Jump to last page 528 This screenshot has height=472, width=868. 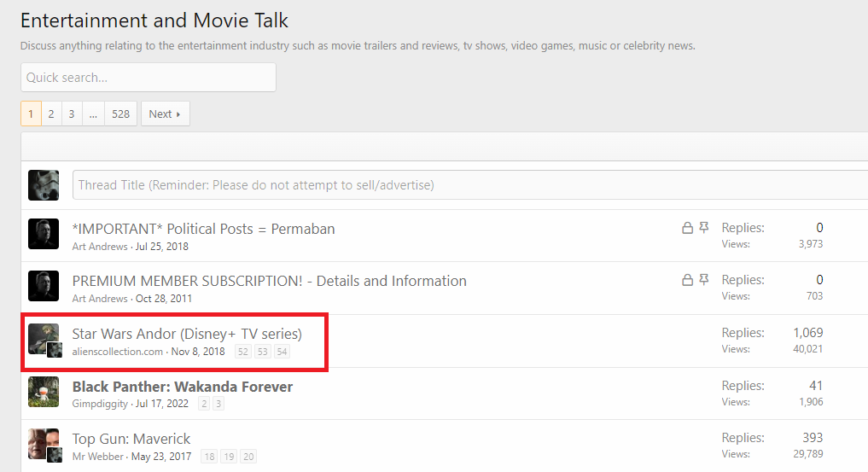[x=120, y=114]
